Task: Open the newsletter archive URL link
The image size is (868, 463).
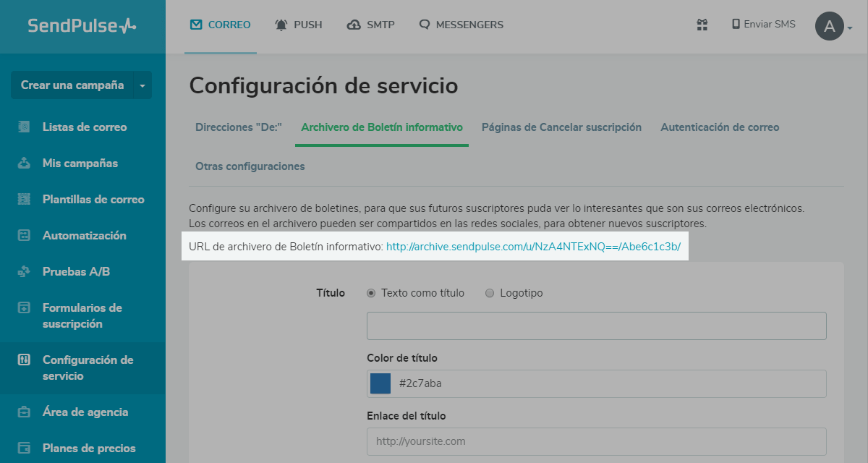Action: [x=533, y=247]
